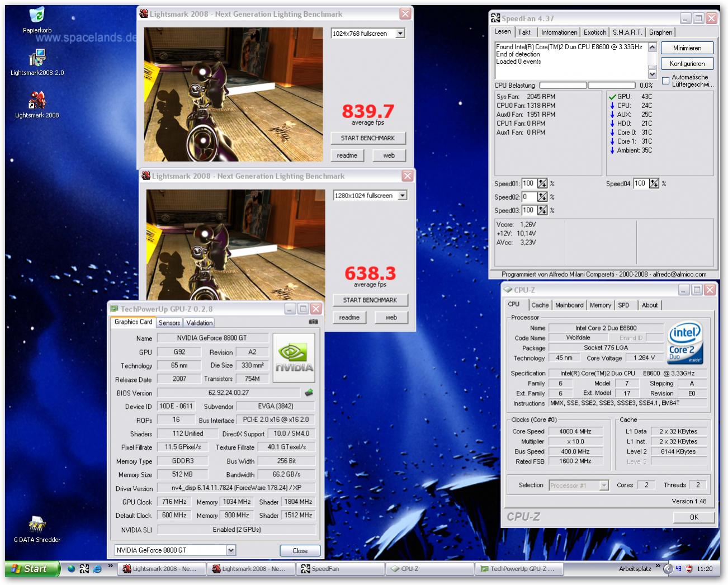The height and width of the screenshot is (585, 728).
Task: Click the CPU Belastung first load bar
Action: tap(562, 86)
